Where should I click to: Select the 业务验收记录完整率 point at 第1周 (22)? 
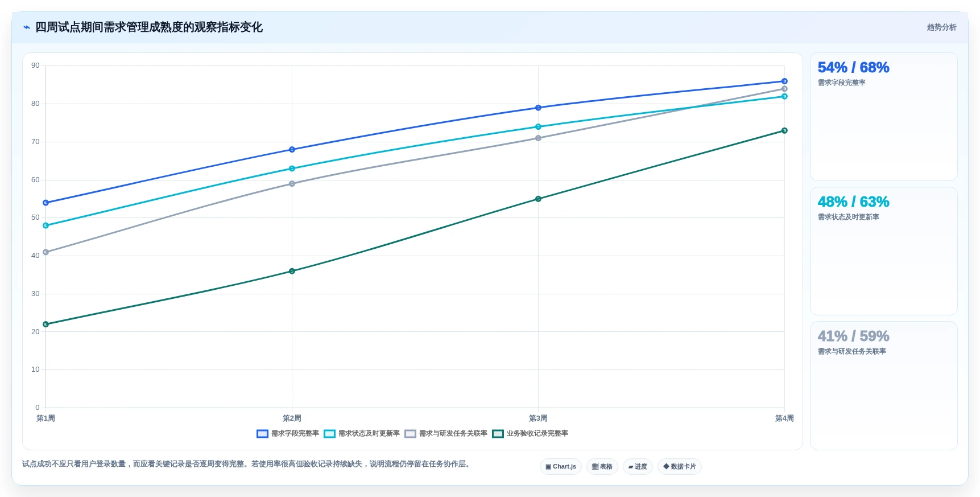[46, 325]
